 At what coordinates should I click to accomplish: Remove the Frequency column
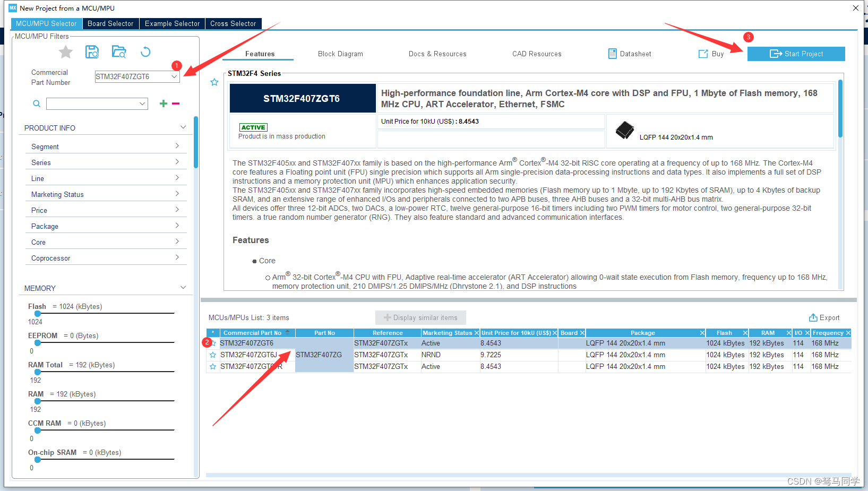coord(848,333)
